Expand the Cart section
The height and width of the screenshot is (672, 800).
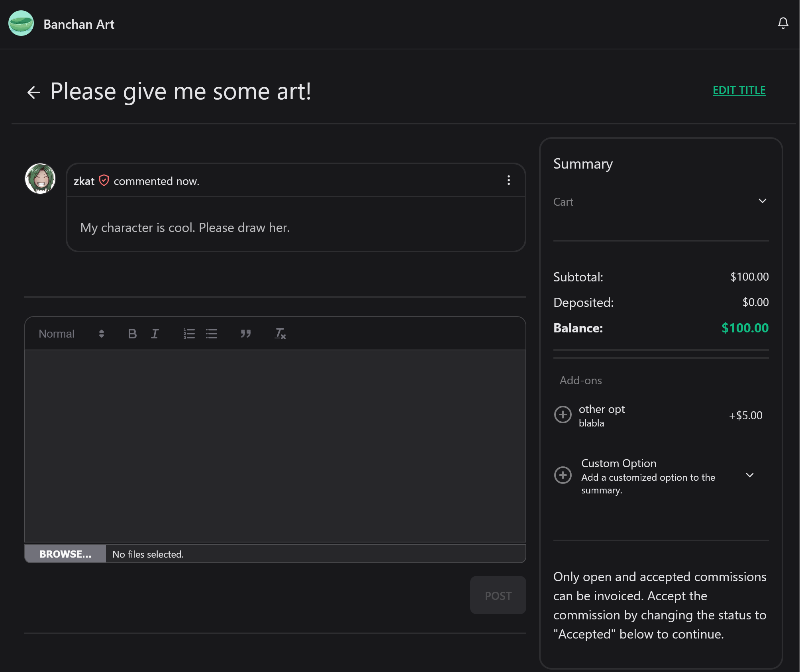(x=762, y=201)
